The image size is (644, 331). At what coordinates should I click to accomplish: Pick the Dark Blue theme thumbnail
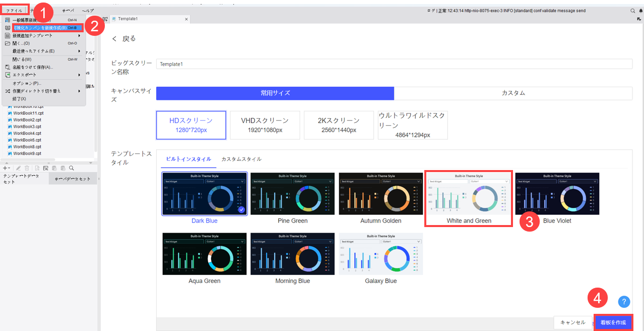pyautogui.click(x=205, y=194)
